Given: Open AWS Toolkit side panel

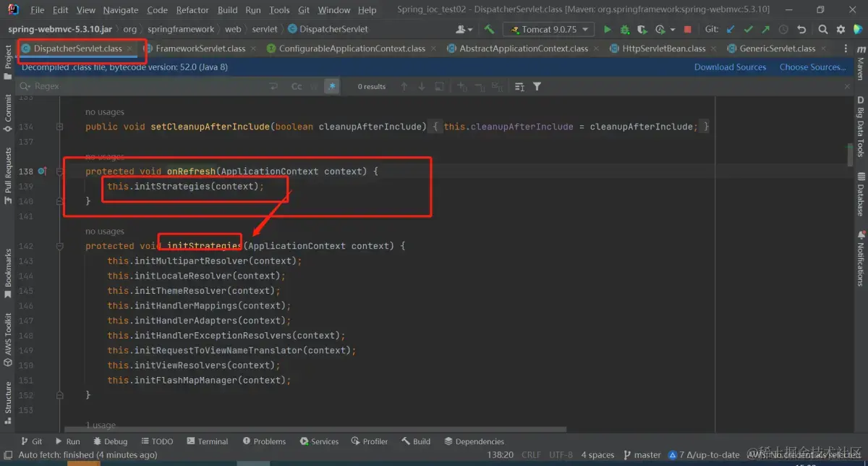Looking at the screenshot, I should 8,340.
